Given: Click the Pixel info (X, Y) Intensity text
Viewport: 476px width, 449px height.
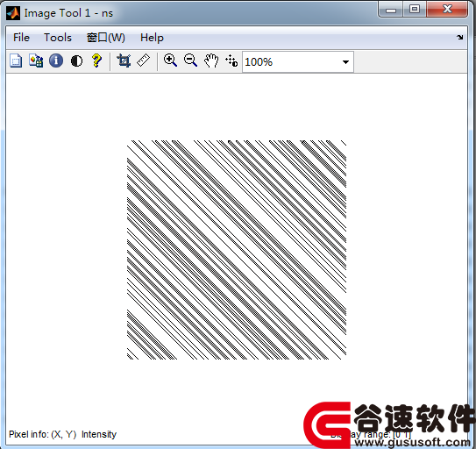Looking at the screenshot, I should point(62,434).
